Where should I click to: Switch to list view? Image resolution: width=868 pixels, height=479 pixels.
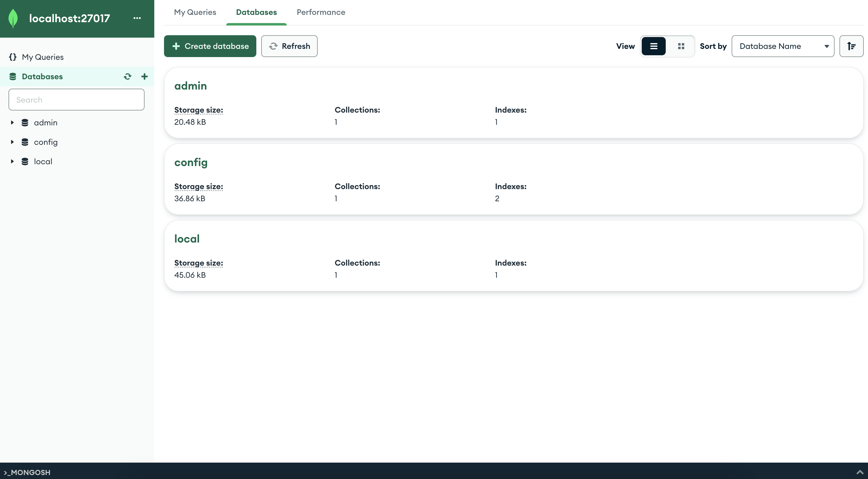click(x=653, y=46)
